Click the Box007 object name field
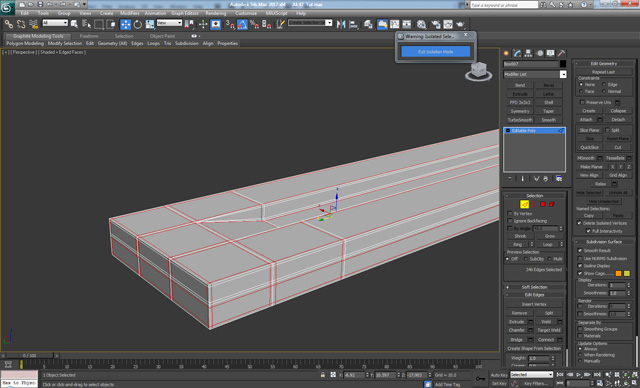This screenshot has width=640, height=388. pos(531,64)
